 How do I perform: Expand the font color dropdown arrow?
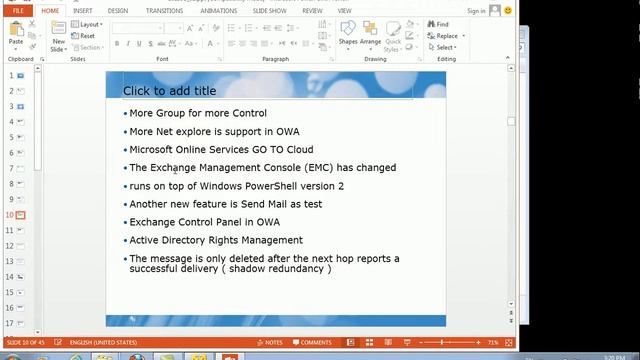click(218, 44)
